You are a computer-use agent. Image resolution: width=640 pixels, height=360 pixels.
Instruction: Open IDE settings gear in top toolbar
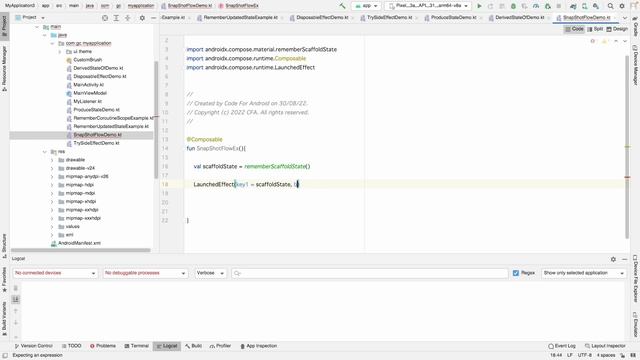[x=622, y=6]
